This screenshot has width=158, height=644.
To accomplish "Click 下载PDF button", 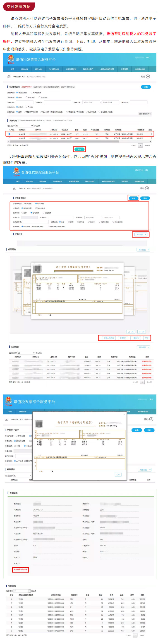I will (123, 338).
